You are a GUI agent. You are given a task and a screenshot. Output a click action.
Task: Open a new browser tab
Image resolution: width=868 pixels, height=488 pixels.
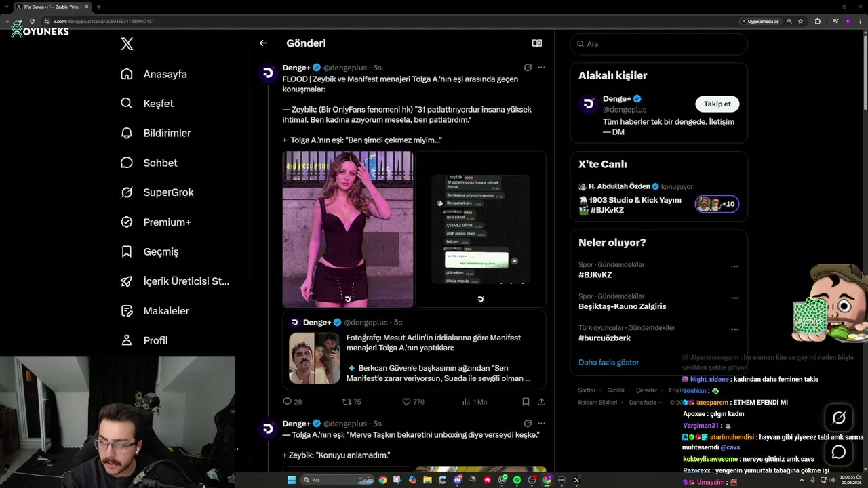(x=99, y=7)
